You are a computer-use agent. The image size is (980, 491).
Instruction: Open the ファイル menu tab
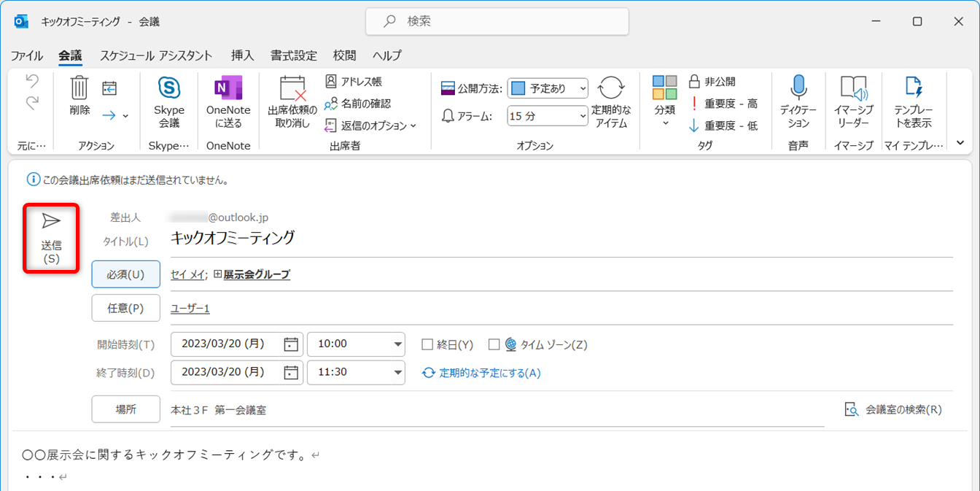point(27,55)
